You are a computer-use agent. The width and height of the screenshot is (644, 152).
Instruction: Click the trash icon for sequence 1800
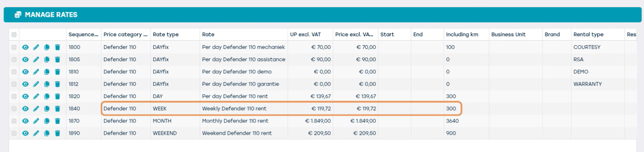click(x=58, y=47)
